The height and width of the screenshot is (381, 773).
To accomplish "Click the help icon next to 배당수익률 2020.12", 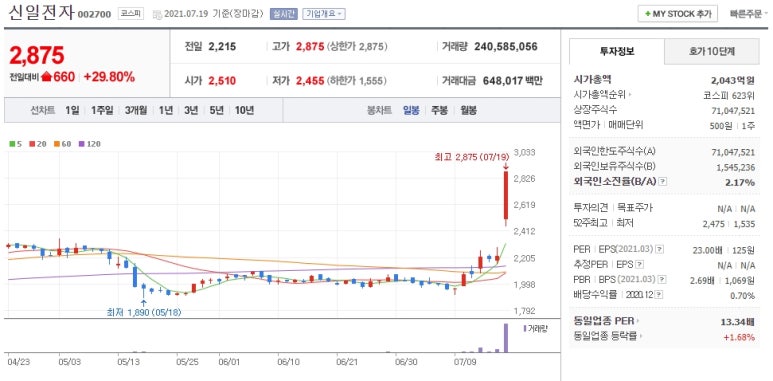I will point(659,295).
